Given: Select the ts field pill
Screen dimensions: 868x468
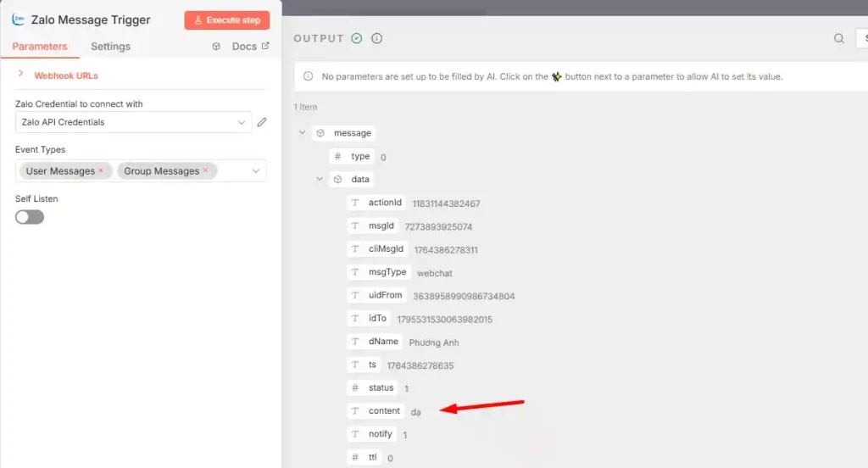Looking at the screenshot, I should (x=364, y=365).
